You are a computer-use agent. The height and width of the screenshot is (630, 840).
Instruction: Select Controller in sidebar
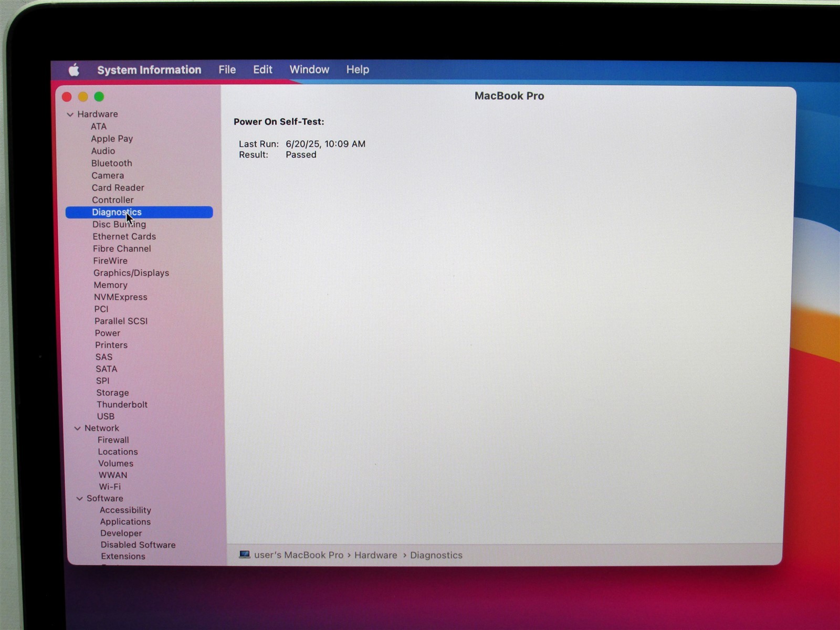pos(113,200)
